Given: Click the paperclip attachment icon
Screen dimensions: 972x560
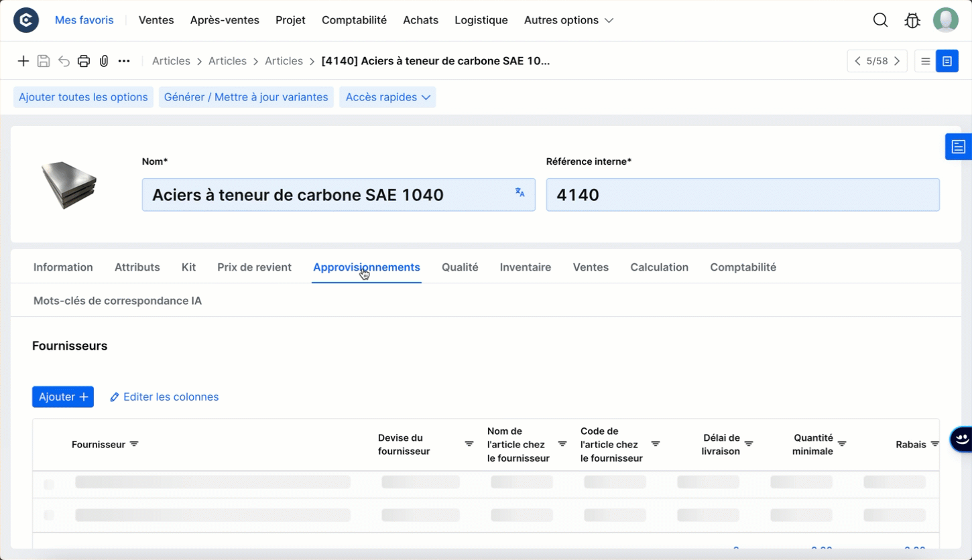Looking at the screenshot, I should pyautogui.click(x=104, y=61).
